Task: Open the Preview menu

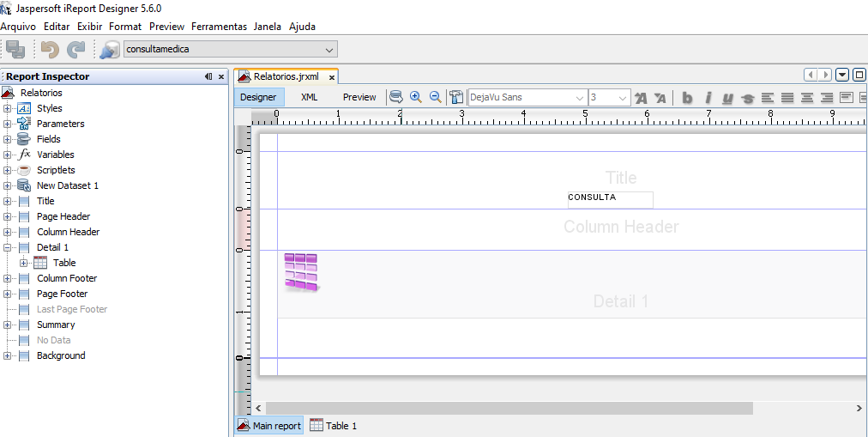Action: 166,27
